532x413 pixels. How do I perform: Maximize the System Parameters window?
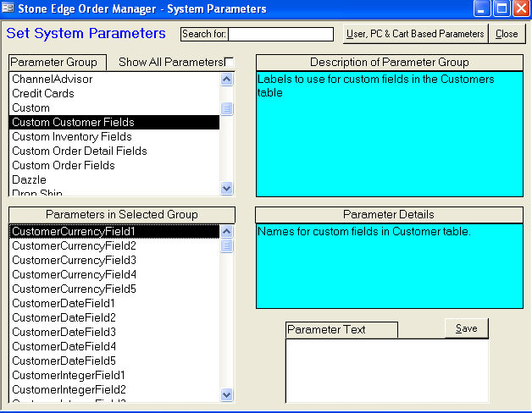click(x=502, y=8)
